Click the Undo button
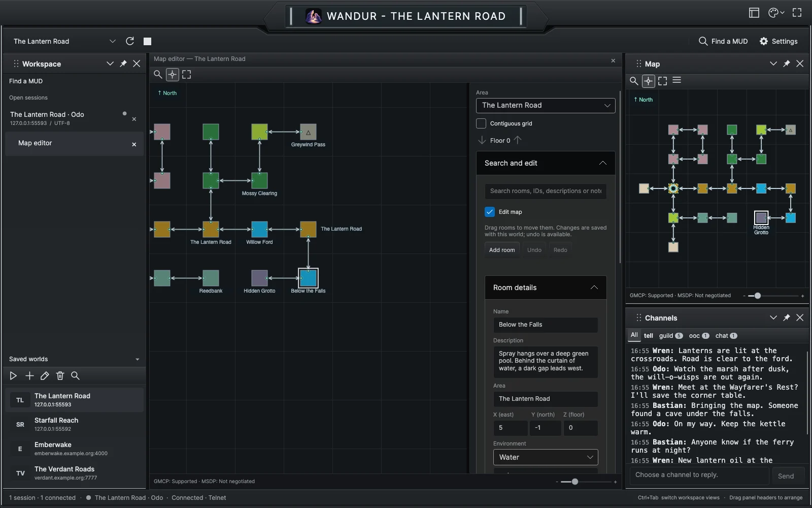 click(x=534, y=250)
